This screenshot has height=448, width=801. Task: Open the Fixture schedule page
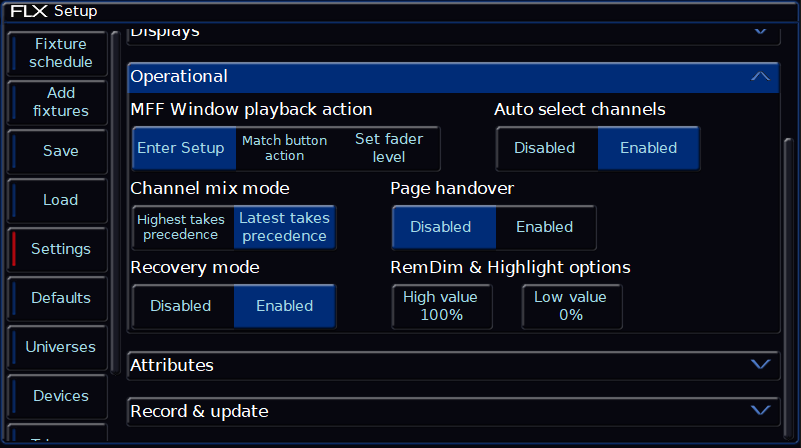pyautogui.click(x=58, y=53)
